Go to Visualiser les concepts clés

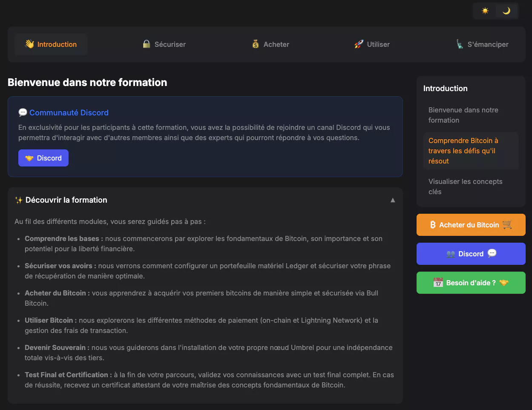(x=465, y=186)
